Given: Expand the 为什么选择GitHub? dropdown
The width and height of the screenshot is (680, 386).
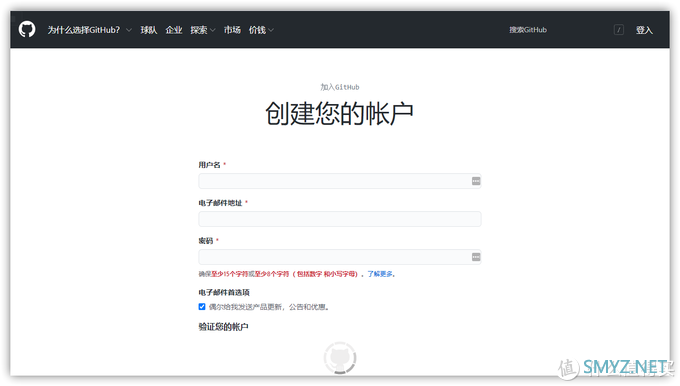Looking at the screenshot, I should [89, 30].
